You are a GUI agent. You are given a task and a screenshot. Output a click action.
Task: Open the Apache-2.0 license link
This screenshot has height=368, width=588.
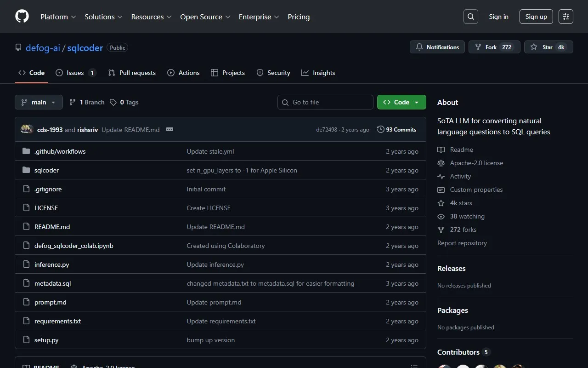[x=476, y=163]
